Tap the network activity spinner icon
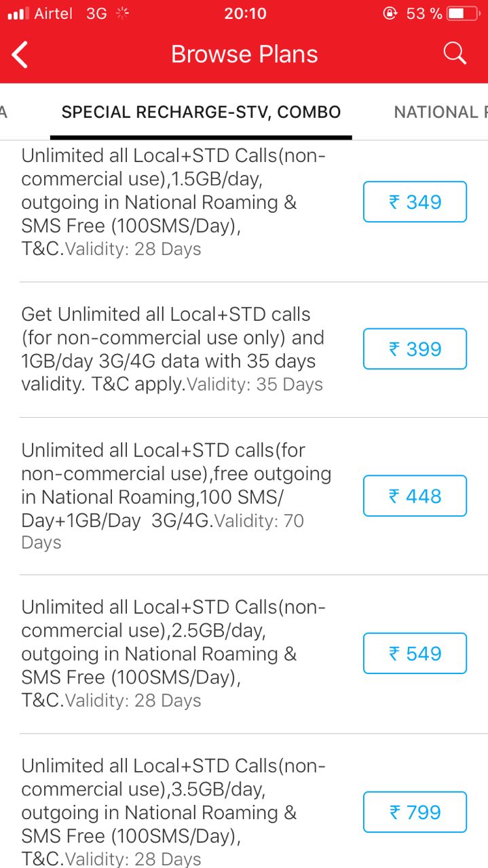 pyautogui.click(x=122, y=14)
